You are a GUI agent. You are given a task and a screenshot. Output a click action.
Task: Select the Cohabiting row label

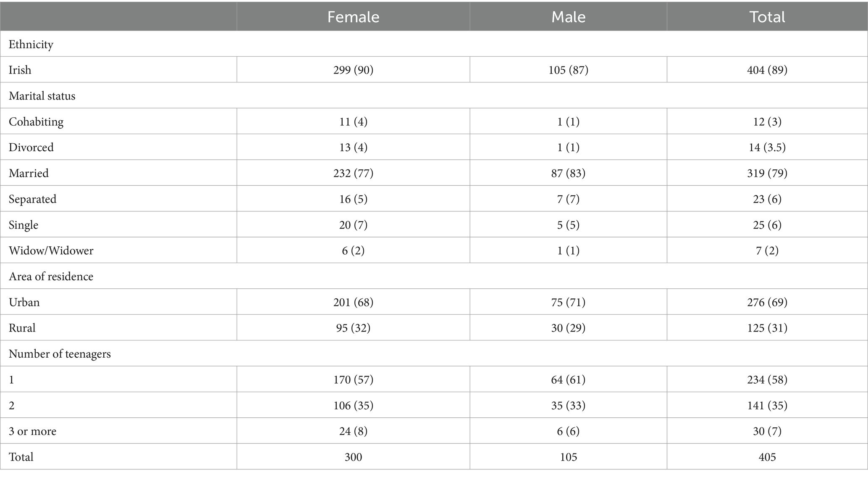[36, 122]
